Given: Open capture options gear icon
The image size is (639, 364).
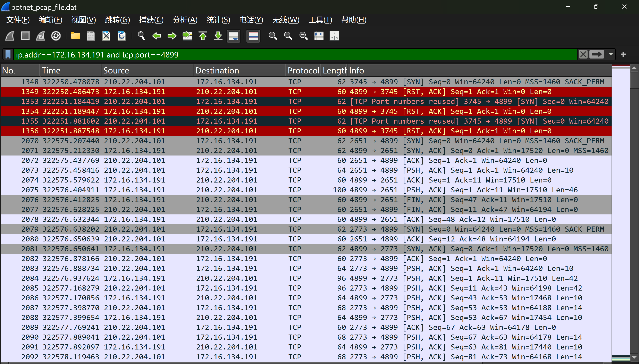Looking at the screenshot, I should 56,36.
